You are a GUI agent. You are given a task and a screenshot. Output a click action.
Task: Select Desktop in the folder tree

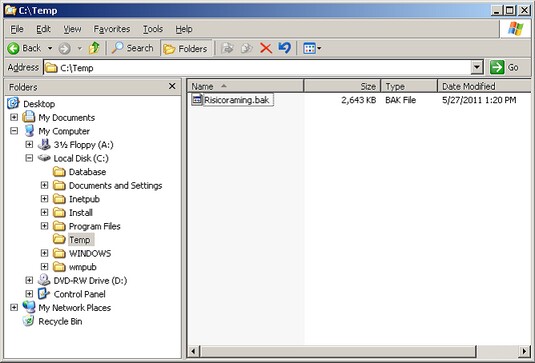click(39, 104)
